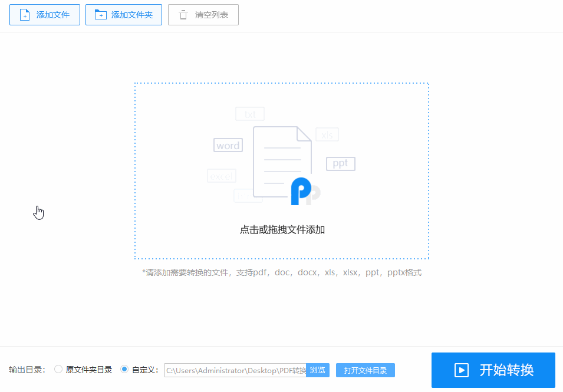Viewport: 563px width, 392px height.
Task: Add a folder using 添加文件夹
Action: click(x=124, y=14)
